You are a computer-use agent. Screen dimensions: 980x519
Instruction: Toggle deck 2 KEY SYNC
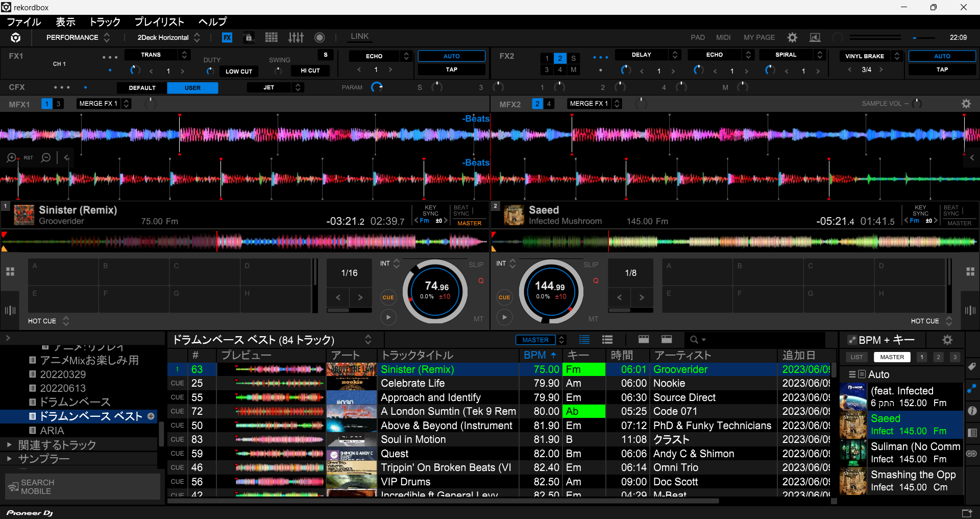920,210
